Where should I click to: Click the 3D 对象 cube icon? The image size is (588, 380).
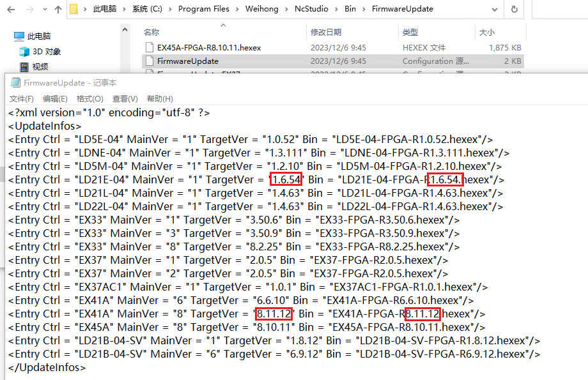pos(24,51)
